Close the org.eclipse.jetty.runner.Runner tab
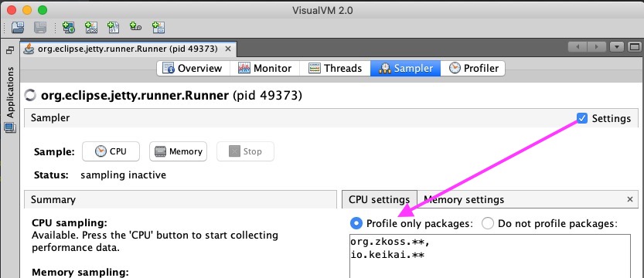 point(228,49)
